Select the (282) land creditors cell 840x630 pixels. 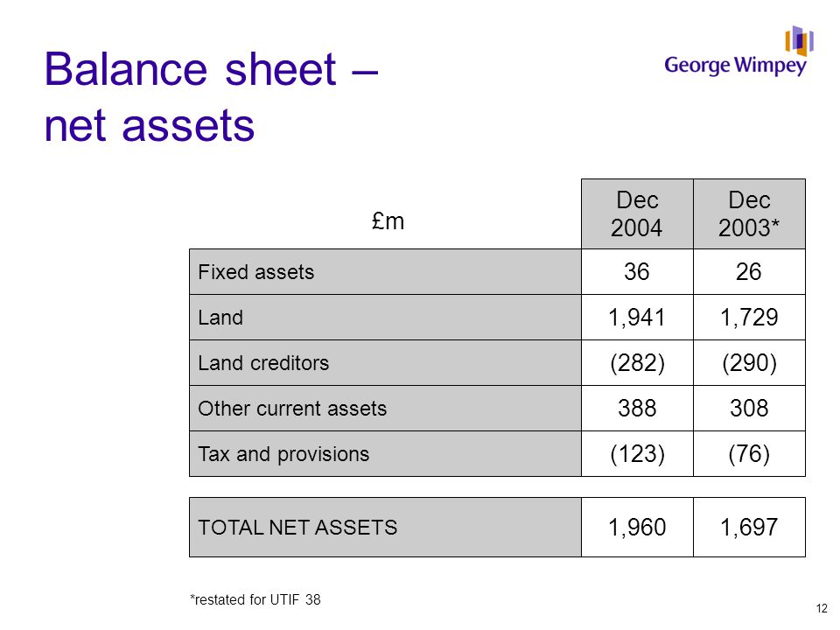click(x=637, y=362)
